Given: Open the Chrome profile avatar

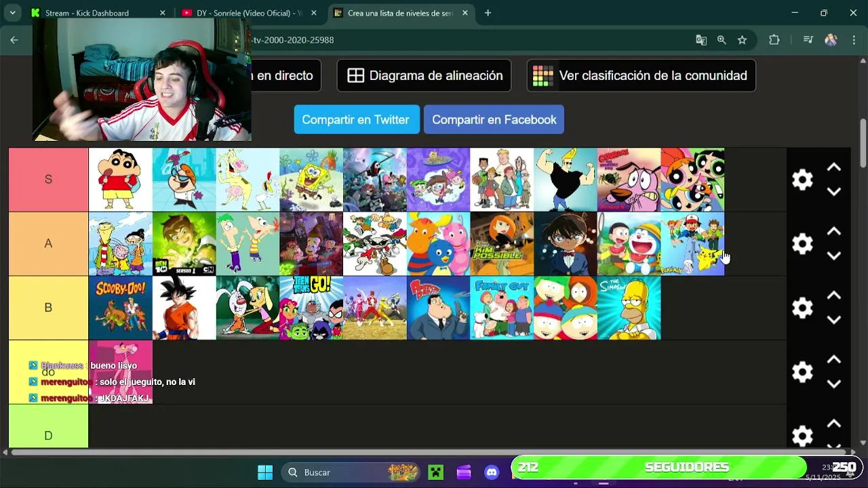Looking at the screenshot, I should tap(831, 40).
